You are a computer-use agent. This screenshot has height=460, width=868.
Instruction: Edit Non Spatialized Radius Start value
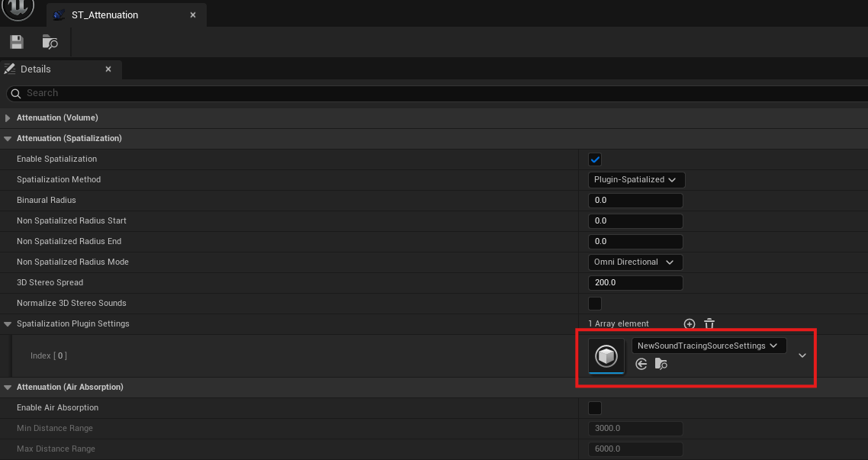point(635,221)
